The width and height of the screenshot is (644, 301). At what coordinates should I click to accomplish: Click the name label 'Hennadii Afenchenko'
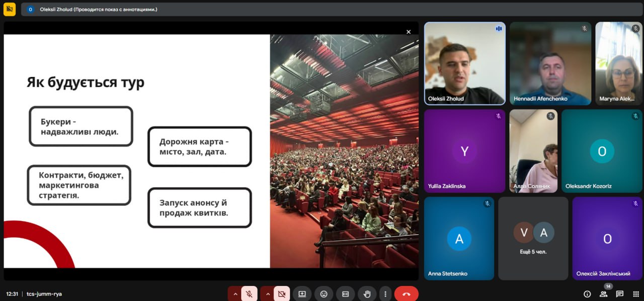tap(540, 98)
